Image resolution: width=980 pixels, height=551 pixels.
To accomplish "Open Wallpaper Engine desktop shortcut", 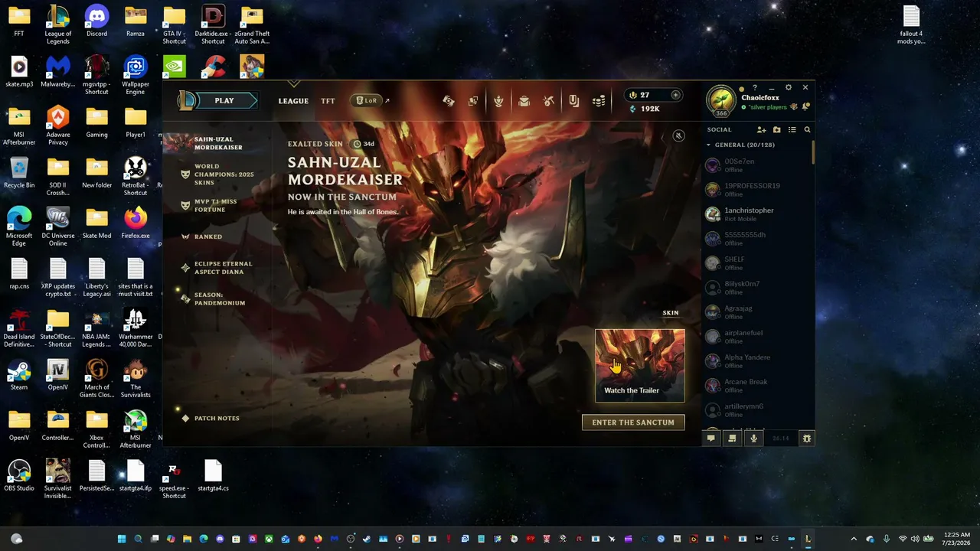I will [136, 73].
